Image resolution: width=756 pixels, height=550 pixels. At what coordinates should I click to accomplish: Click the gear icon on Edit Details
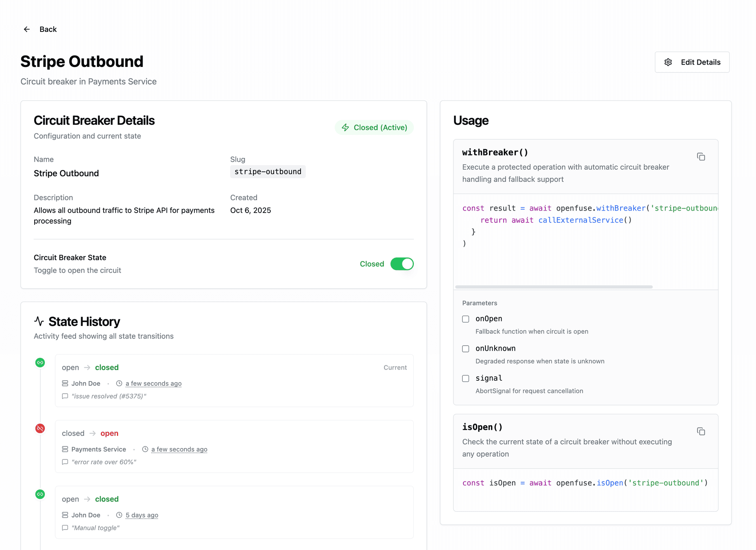click(x=668, y=62)
